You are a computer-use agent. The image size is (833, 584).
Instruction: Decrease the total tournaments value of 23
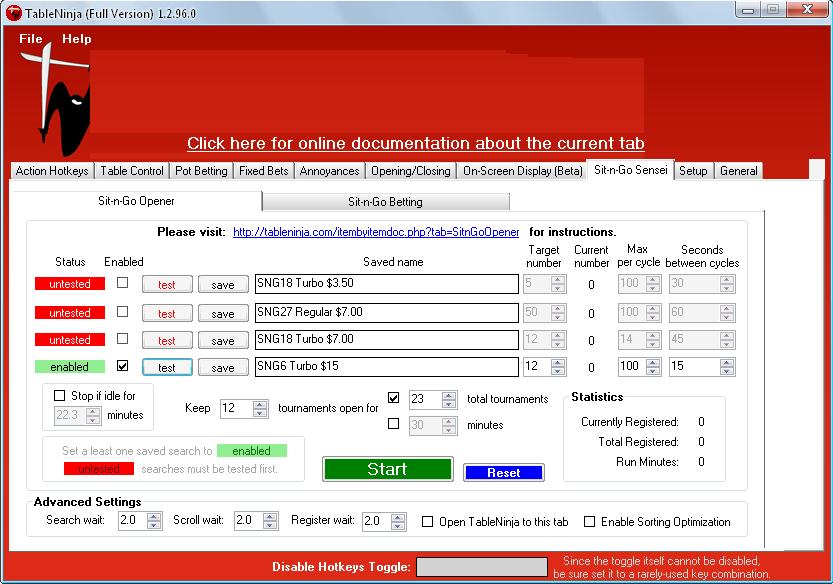[x=449, y=404]
